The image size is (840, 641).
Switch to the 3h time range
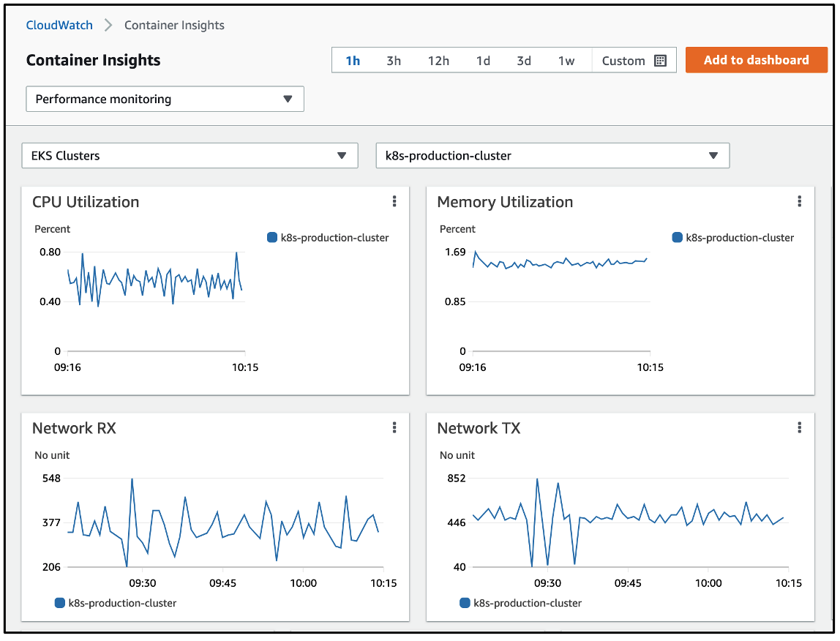click(393, 60)
